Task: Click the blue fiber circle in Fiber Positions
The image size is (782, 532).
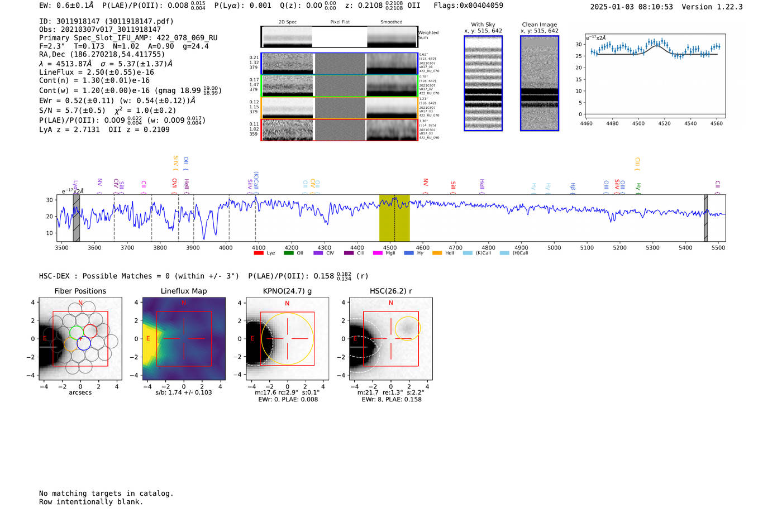Action: (x=84, y=343)
